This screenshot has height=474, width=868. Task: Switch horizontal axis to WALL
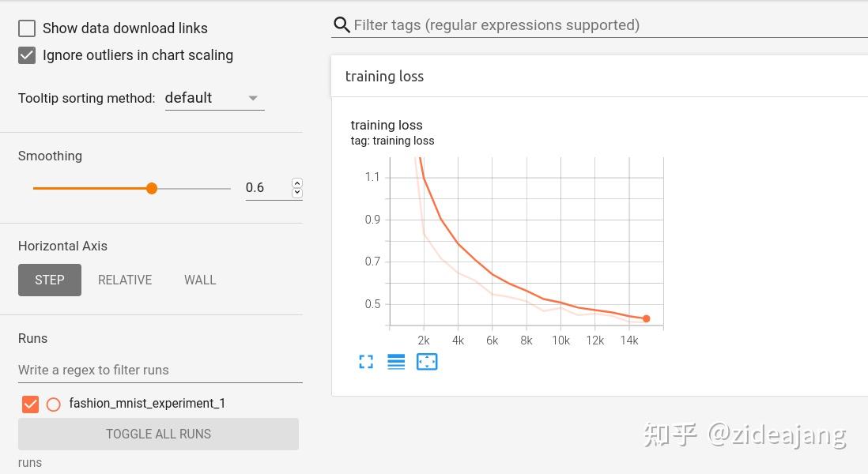[200, 280]
